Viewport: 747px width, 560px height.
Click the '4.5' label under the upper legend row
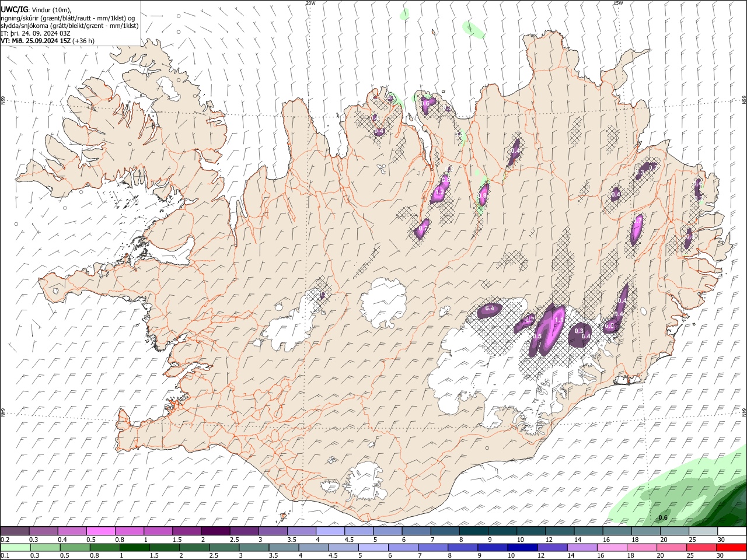(x=349, y=540)
